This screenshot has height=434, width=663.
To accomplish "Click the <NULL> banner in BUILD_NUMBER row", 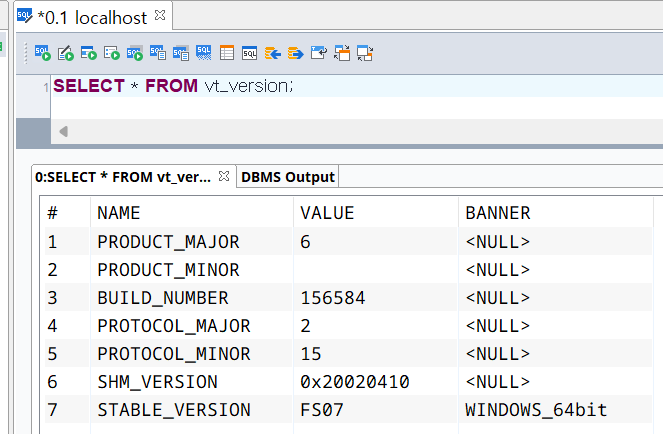I will pos(556,297).
